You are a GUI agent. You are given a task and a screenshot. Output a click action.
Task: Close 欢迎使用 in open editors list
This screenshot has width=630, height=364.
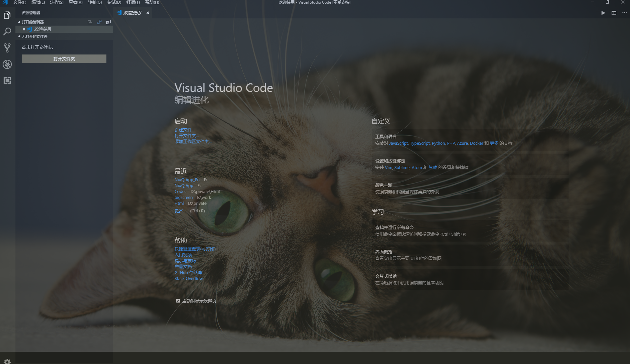(24, 29)
